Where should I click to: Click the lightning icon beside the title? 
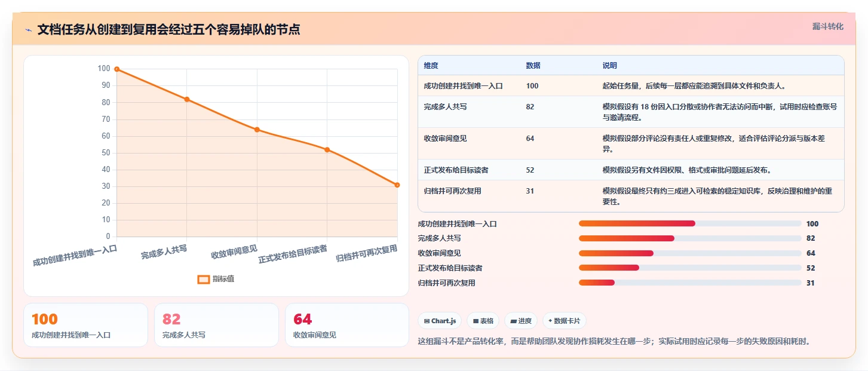tap(29, 30)
